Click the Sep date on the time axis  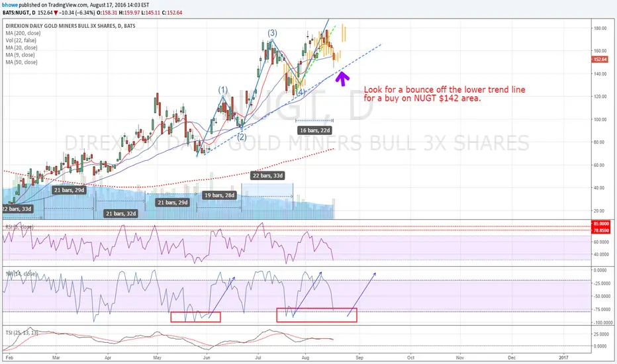359,357
